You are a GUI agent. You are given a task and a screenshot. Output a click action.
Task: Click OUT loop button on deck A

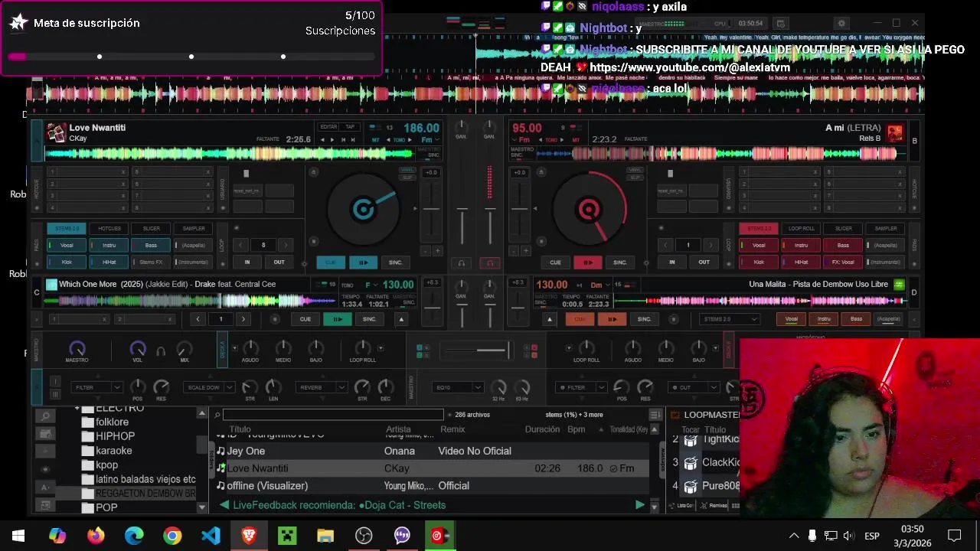(x=279, y=262)
